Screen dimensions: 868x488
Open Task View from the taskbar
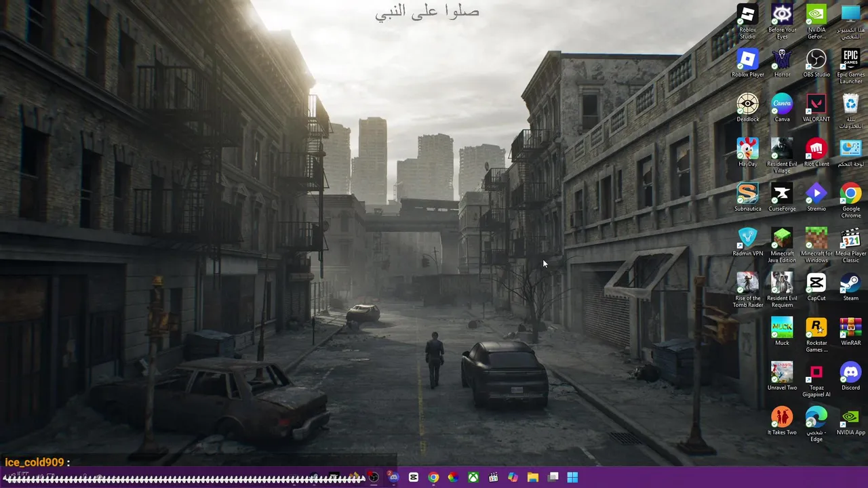553,477
